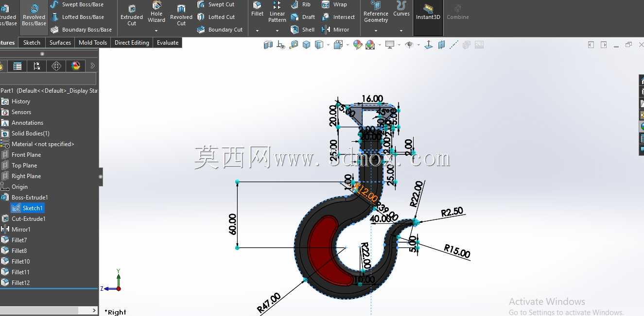Open the PropertyManager panel tab
Viewport: 644px width, 316px height.
17,66
